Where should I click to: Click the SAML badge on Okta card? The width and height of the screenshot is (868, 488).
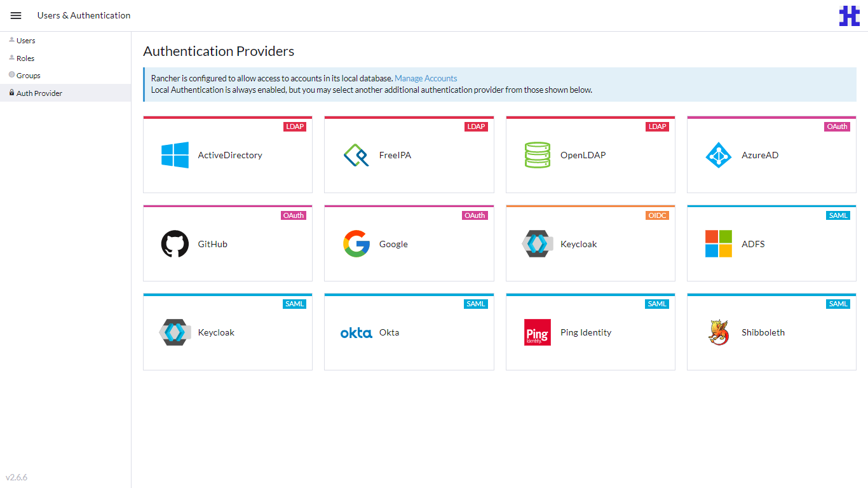click(x=476, y=304)
